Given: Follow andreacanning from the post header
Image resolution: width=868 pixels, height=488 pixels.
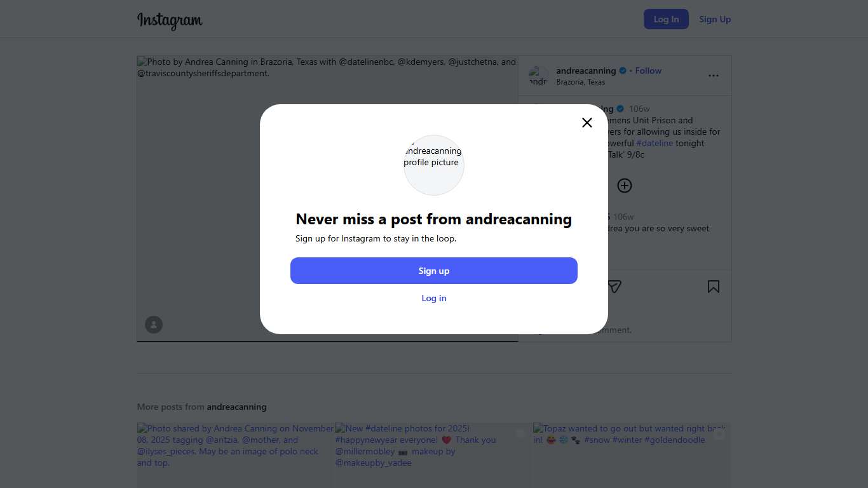Looking at the screenshot, I should click(x=648, y=71).
